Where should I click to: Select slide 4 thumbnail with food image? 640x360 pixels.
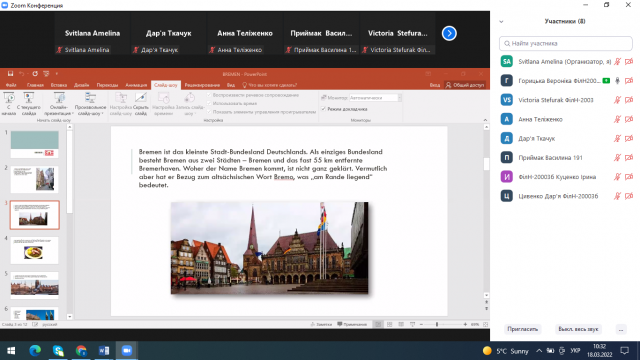point(35,250)
